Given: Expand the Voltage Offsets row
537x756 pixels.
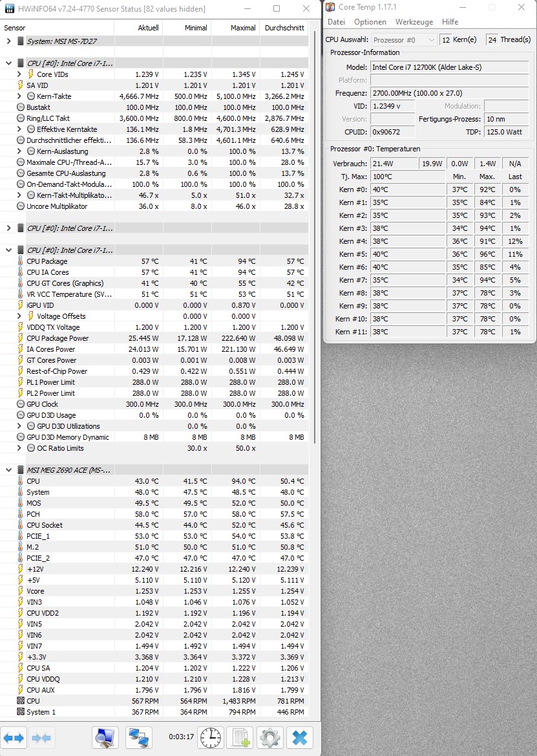Looking at the screenshot, I should (x=19, y=316).
